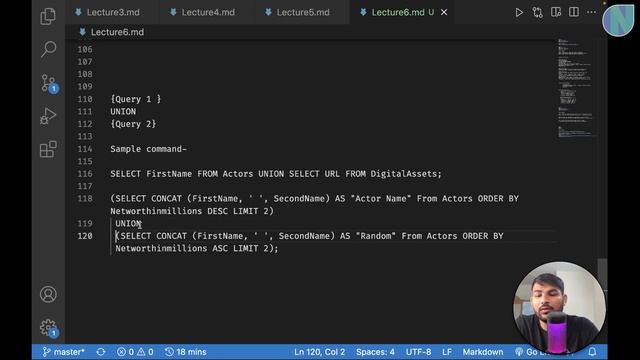This screenshot has height=360, width=640.
Task: Change end of line sequence LF
Action: coord(447,352)
